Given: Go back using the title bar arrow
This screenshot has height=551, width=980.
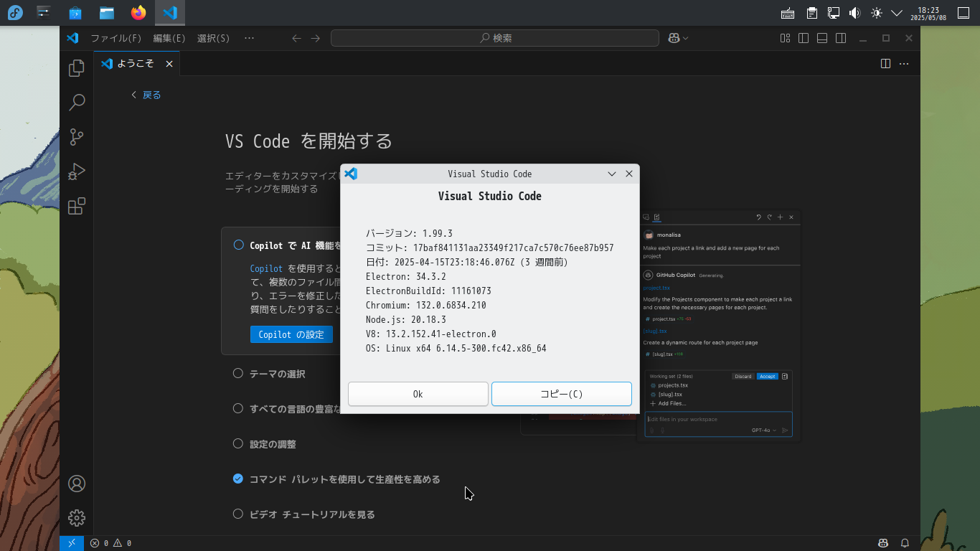Looking at the screenshot, I should click(x=296, y=38).
